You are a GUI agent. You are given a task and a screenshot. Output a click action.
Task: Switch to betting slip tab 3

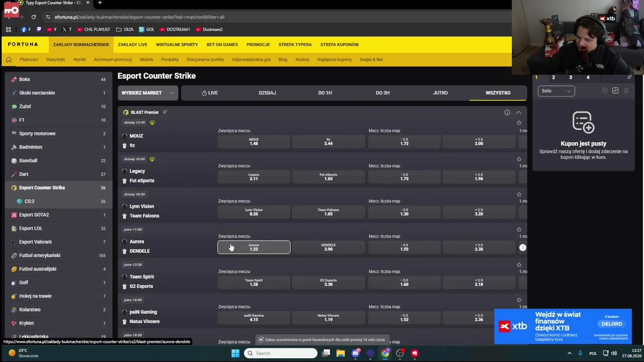[571, 77]
